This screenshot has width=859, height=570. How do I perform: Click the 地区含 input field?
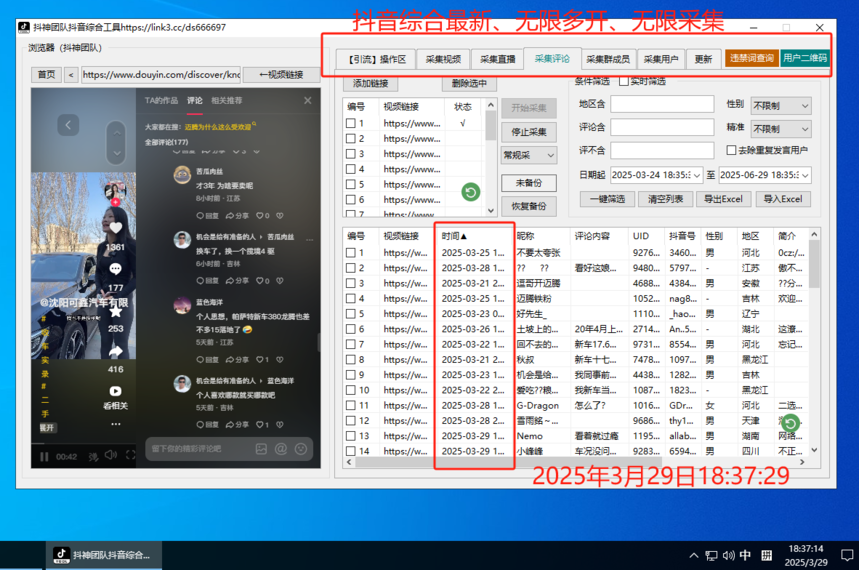point(662,104)
